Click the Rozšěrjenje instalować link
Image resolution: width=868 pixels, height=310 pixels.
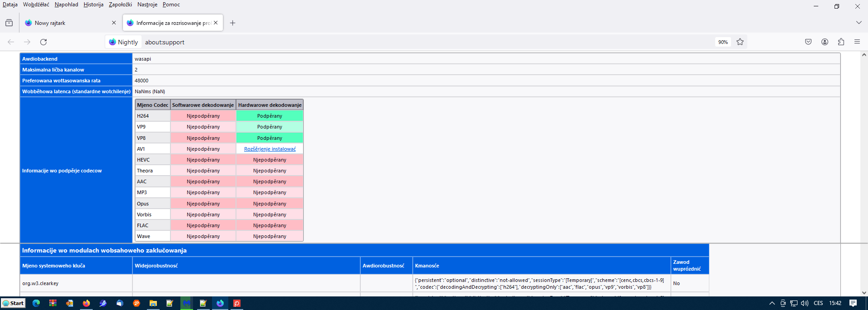pyautogui.click(x=270, y=149)
